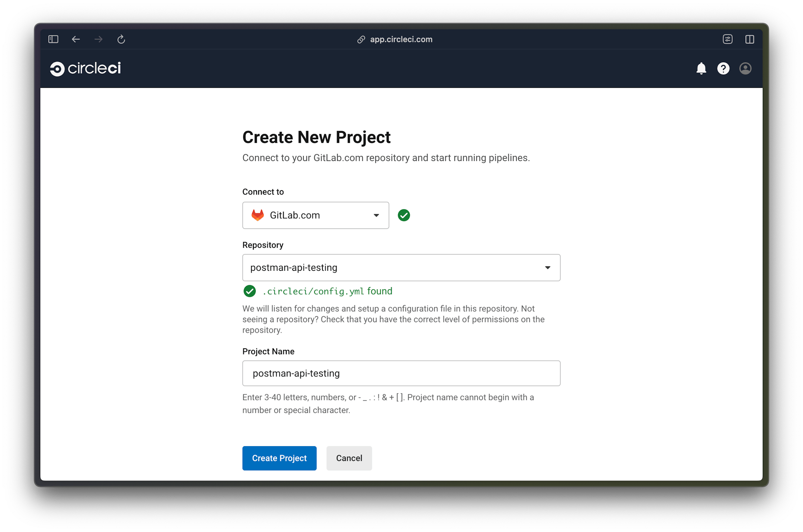Open the postman-api-testing repository chevron
Image resolution: width=803 pixels, height=532 pixels.
coord(548,267)
